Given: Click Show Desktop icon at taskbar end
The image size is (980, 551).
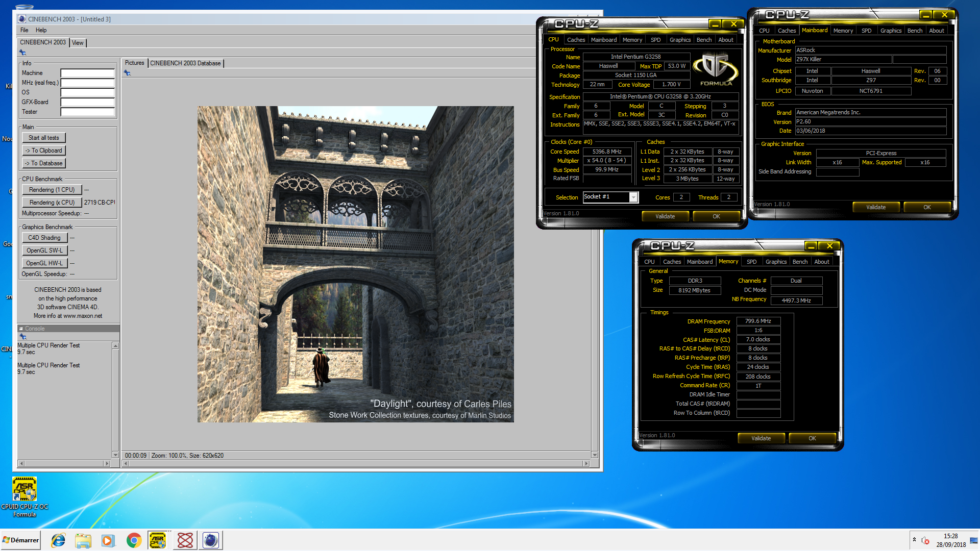Looking at the screenshot, I should pyautogui.click(x=974, y=540).
